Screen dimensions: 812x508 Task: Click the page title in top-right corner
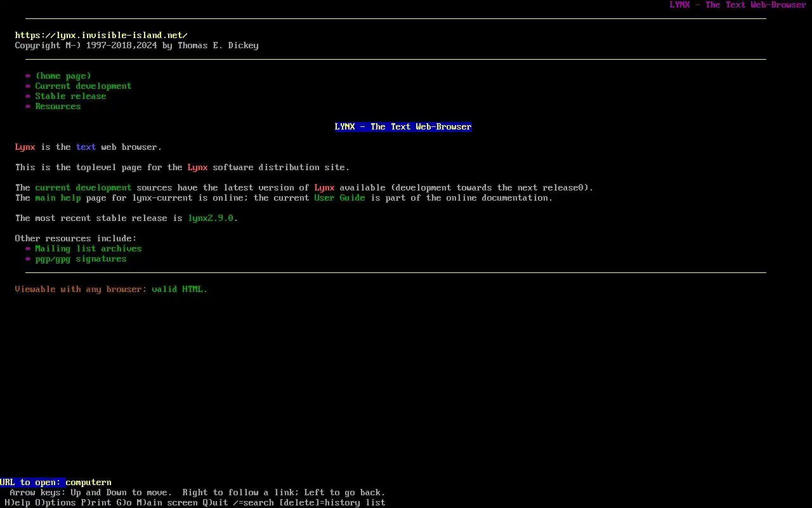click(x=738, y=5)
